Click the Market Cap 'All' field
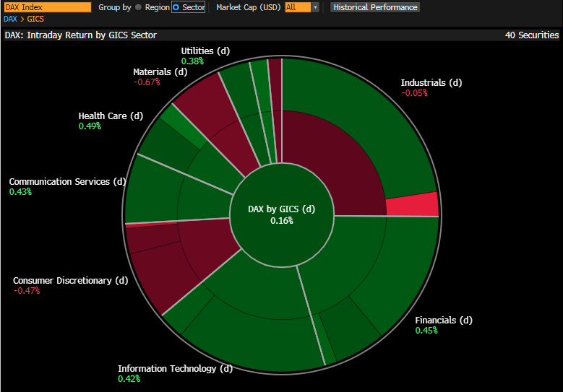This screenshot has height=392, width=563. coord(297,7)
